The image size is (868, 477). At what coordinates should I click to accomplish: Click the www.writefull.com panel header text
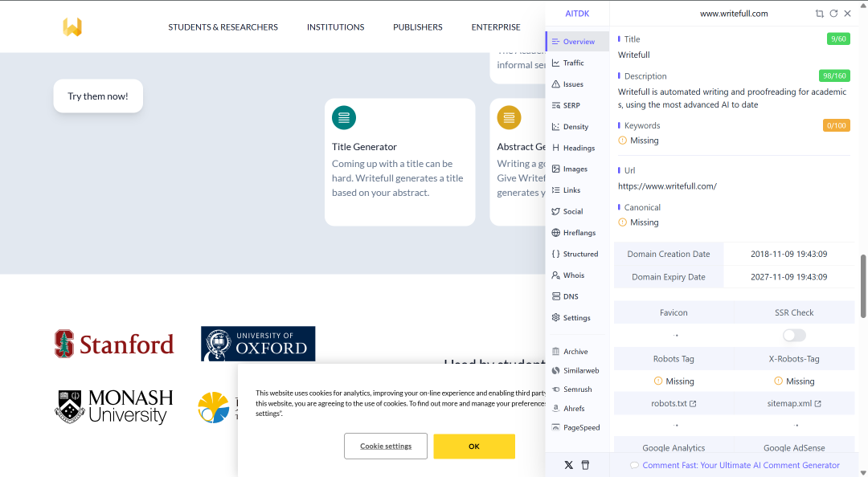[x=734, y=14]
